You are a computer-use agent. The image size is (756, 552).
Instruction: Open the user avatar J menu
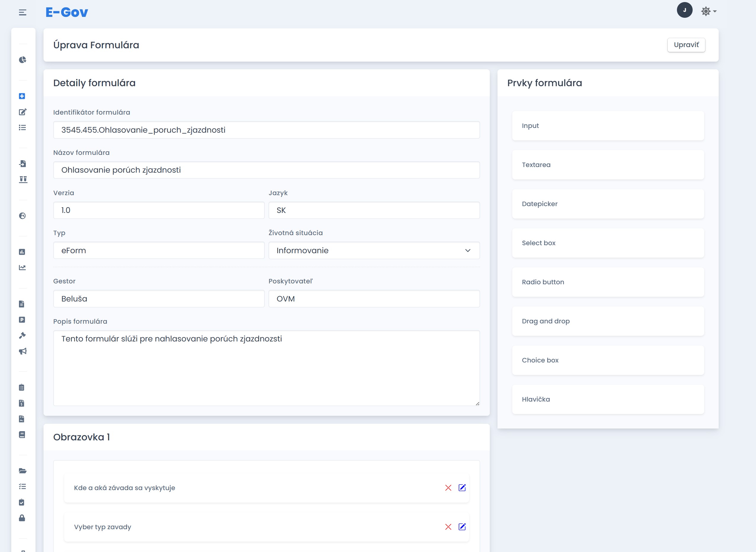[685, 10]
